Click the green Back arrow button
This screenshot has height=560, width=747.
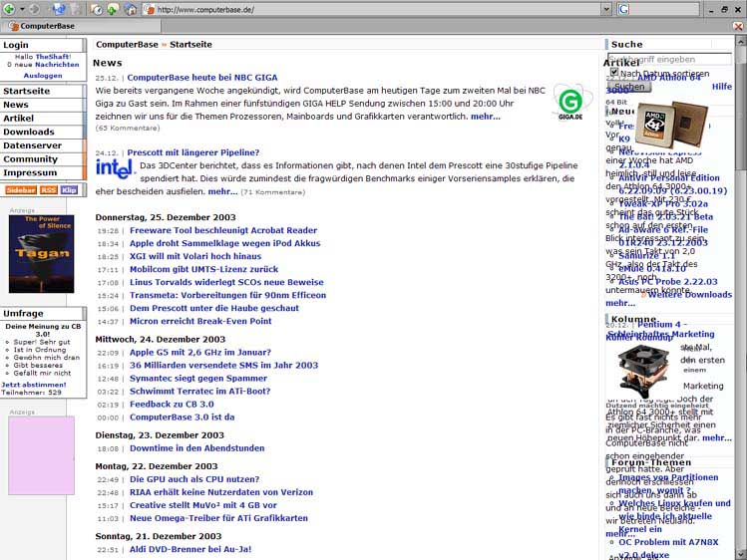click(9, 9)
